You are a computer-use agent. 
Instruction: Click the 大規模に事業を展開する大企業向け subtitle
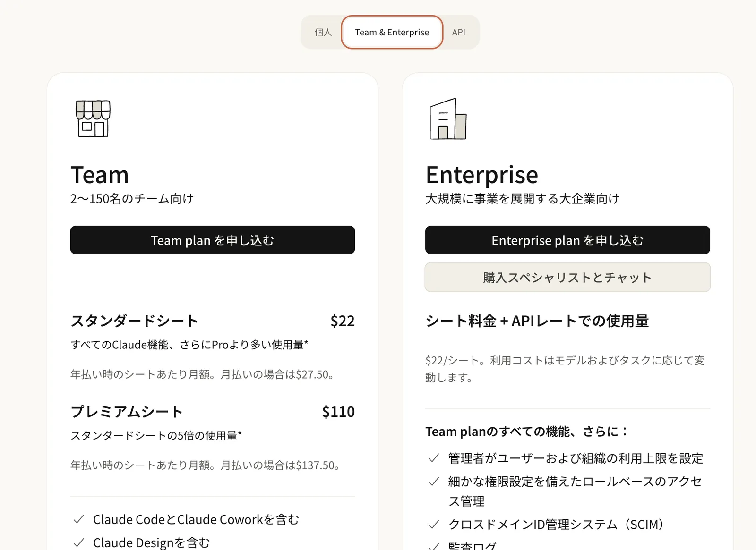[x=523, y=199]
